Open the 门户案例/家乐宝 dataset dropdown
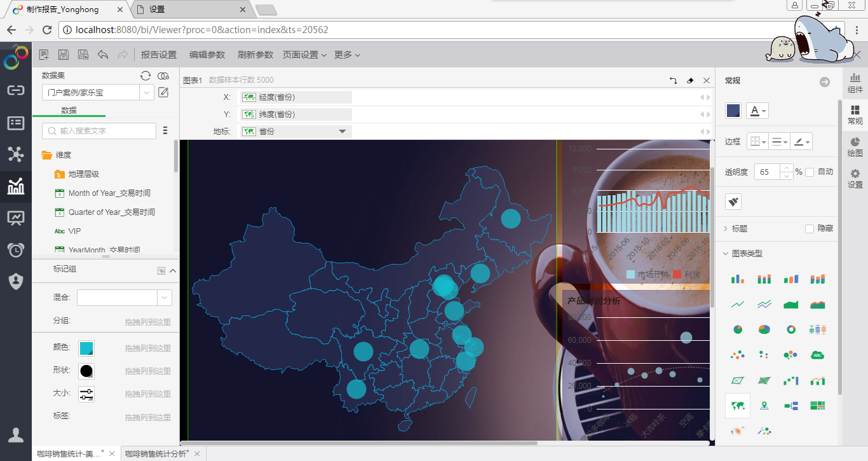 pyautogui.click(x=147, y=93)
